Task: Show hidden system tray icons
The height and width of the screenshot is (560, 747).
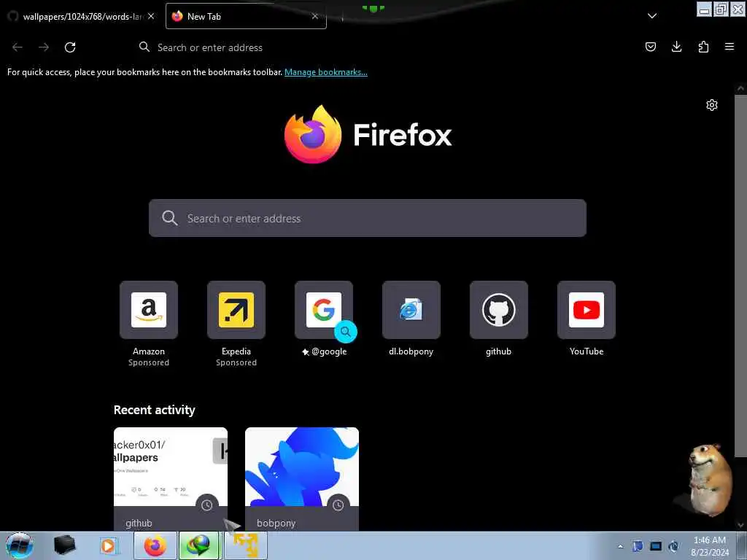Action: coord(620,546)
